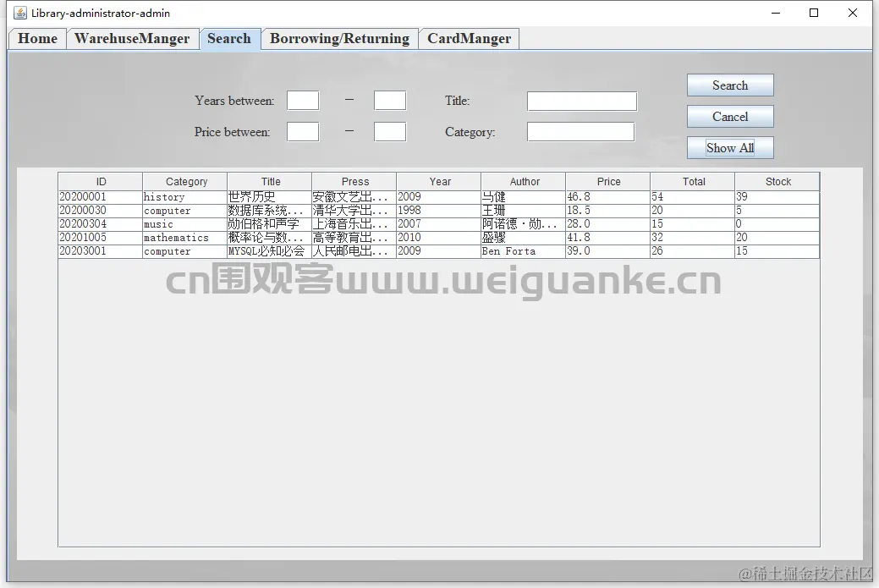This screenshot has height=588, width=879.
Task: Click the total cell 26
Action: (x=693, y=251)
